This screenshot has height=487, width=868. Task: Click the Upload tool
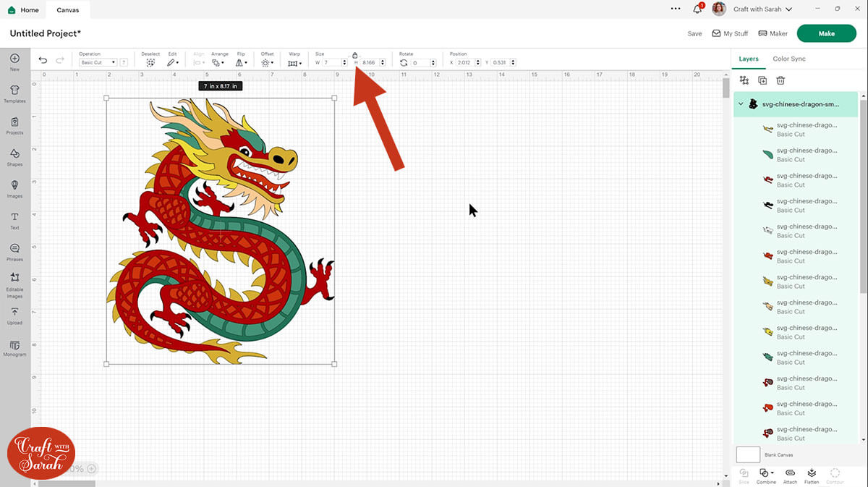14,316
